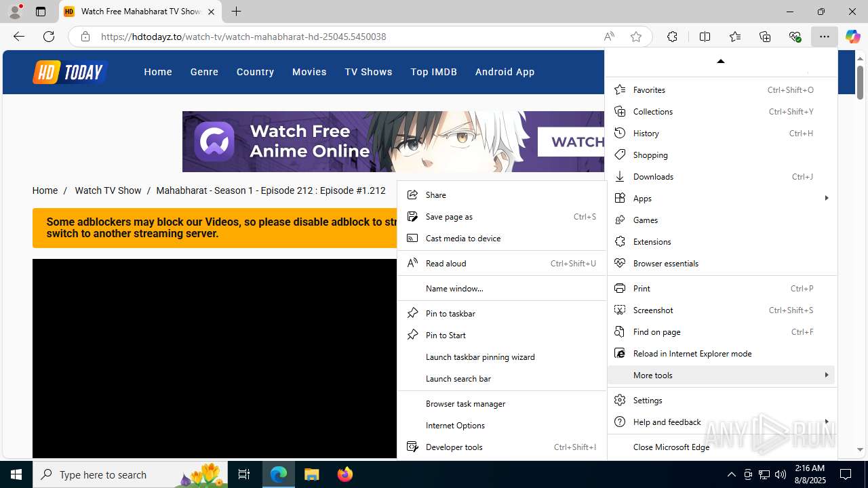Click Cast media to device icon
This screenshot has width=868, height=488.
tap(412, 238)
